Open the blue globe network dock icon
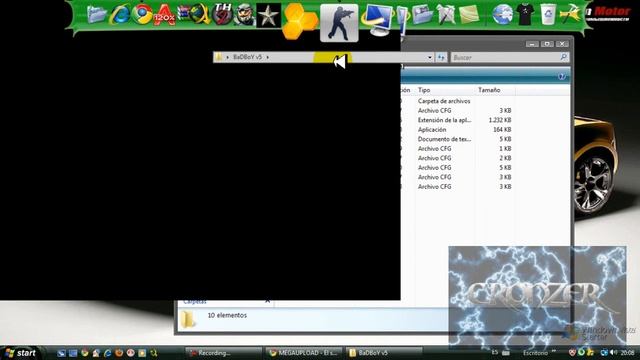The height and width of the screenshot is (360, 640). click(x=502, y=15)
